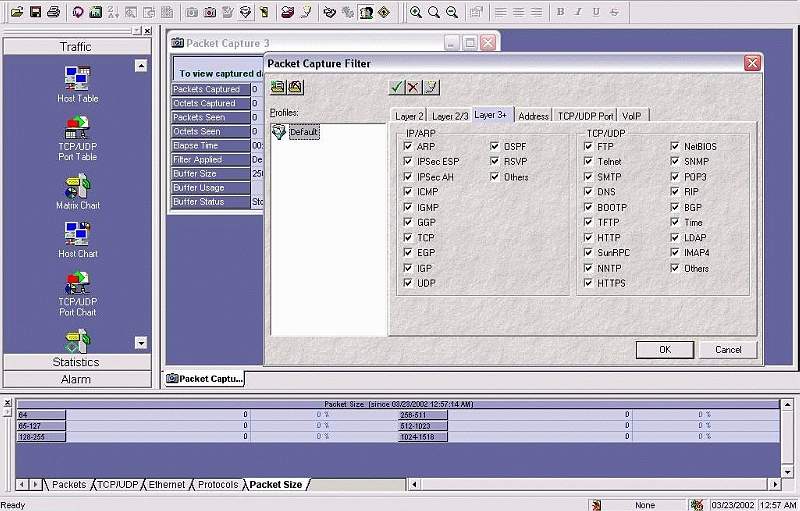The image size is (800, 511).
Task: Toggle the ICMP checkbox
Action: point(408,192)
